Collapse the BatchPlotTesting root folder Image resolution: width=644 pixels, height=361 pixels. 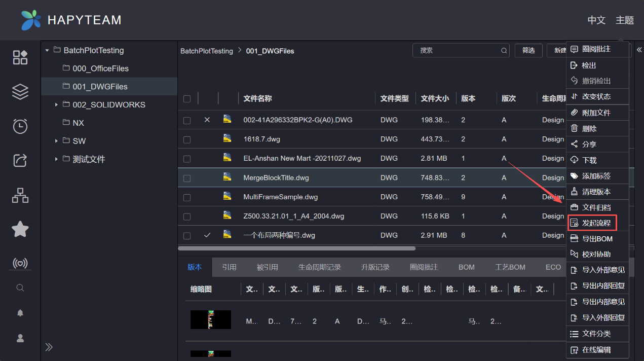point(47,50)
